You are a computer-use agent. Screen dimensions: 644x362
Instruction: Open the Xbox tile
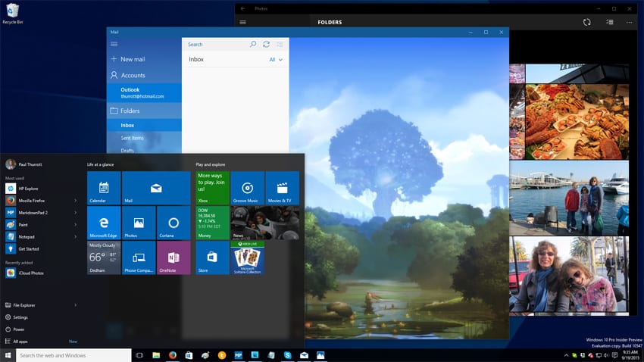(212, 188)
